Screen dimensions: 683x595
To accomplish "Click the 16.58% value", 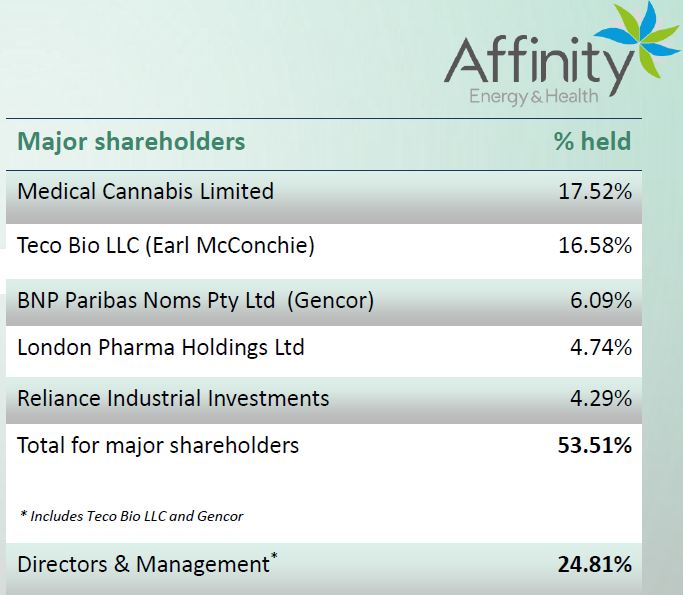I will (x=594, y=245).
